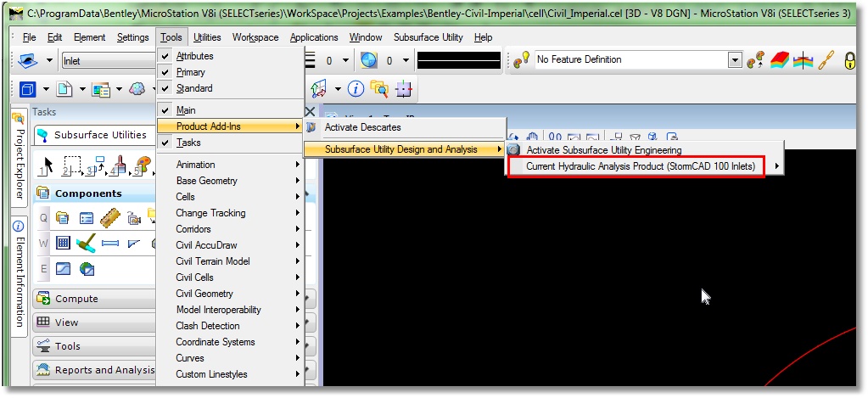Viewport: 868px width, 398px height.
Task: Click the rotate view axes icon
Action: [319, 88]
